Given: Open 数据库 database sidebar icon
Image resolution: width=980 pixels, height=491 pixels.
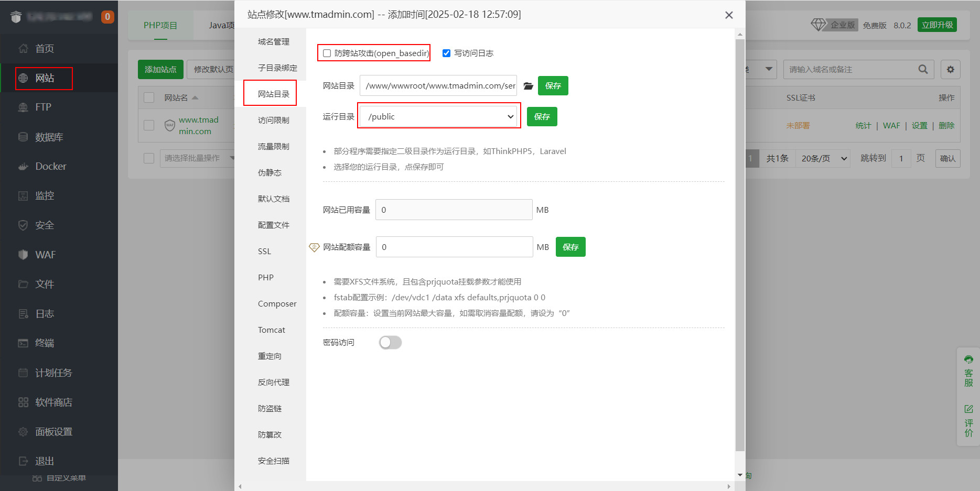Looking at the screenshot, I should coord(23,137).
